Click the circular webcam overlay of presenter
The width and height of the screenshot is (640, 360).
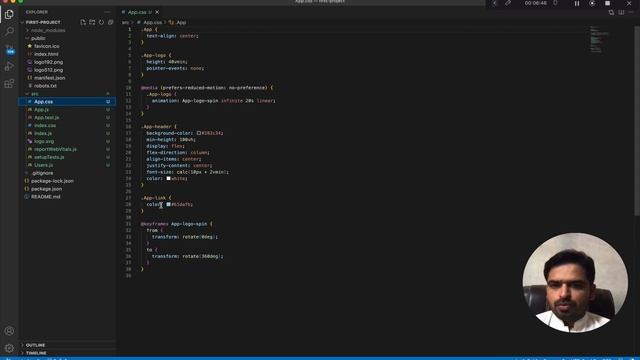coord(575,283)
